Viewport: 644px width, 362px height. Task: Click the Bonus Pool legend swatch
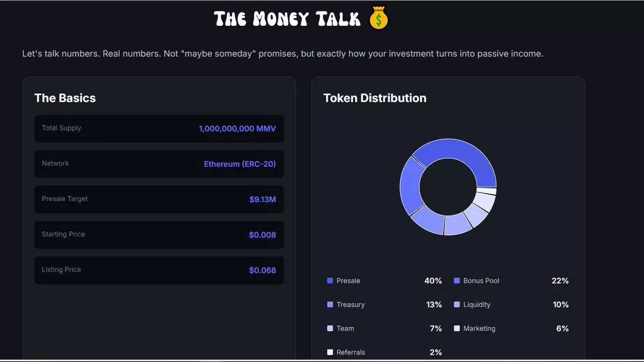[x=457, y=281]
